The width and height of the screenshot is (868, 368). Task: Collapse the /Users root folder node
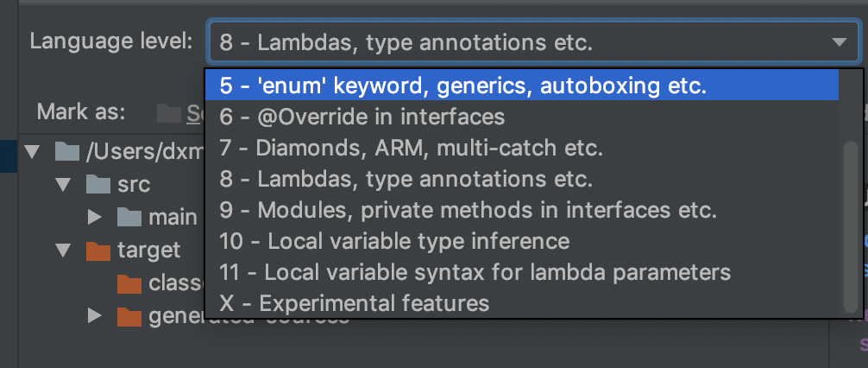point(33,152)
